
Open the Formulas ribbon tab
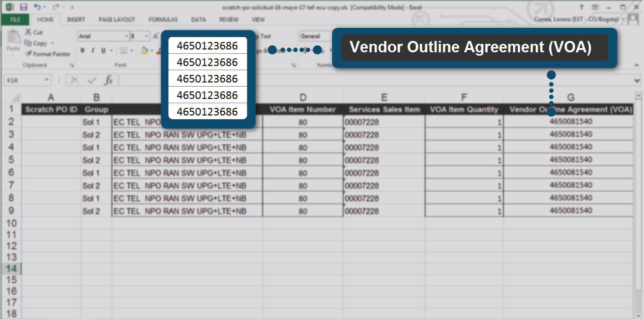coord(163,19)
